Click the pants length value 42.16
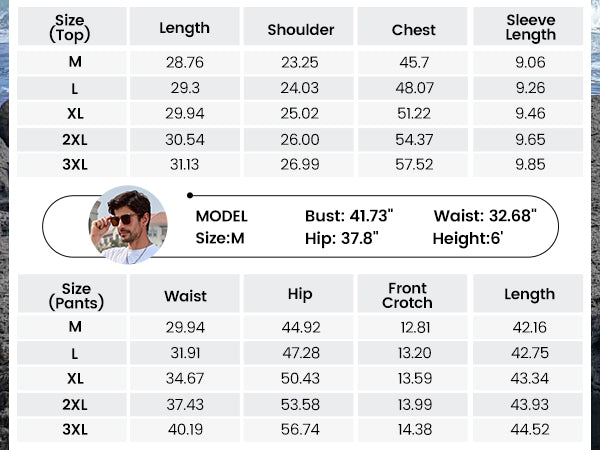Viewport: 600px width, 450px height. coord(530,325)
